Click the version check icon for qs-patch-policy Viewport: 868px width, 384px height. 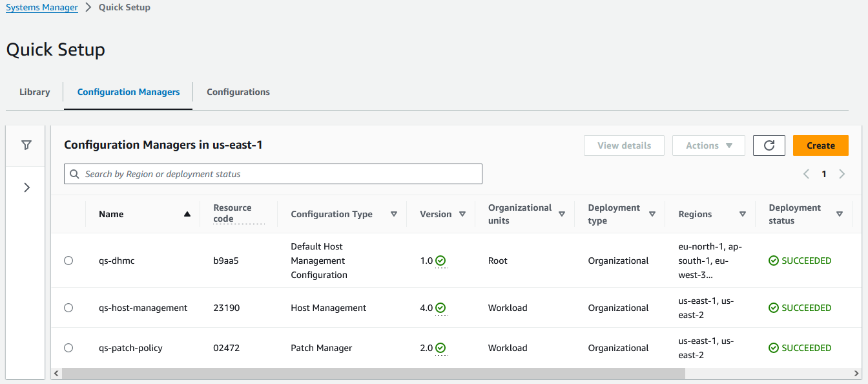[x=440, y=348]
